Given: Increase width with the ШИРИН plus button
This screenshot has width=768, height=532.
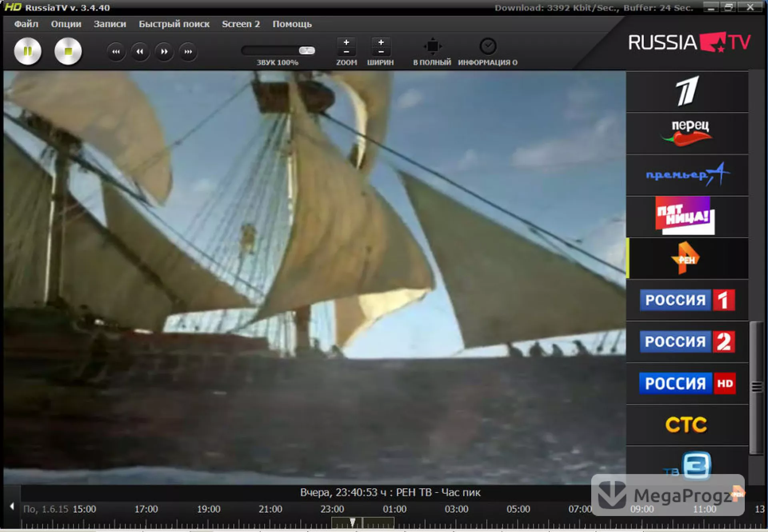Looking at the screenshot, I should pos(381,42).
